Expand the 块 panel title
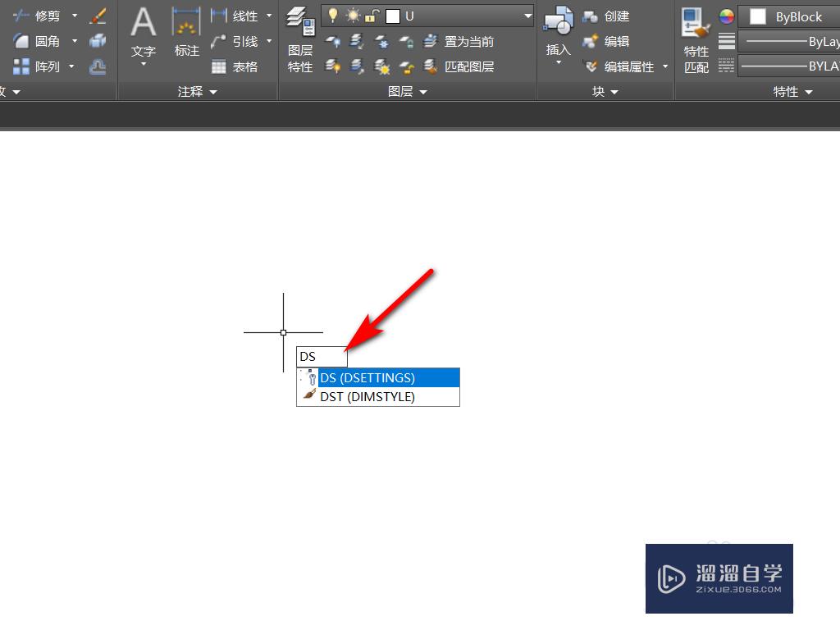840x630 pixels. pos(605,92)
